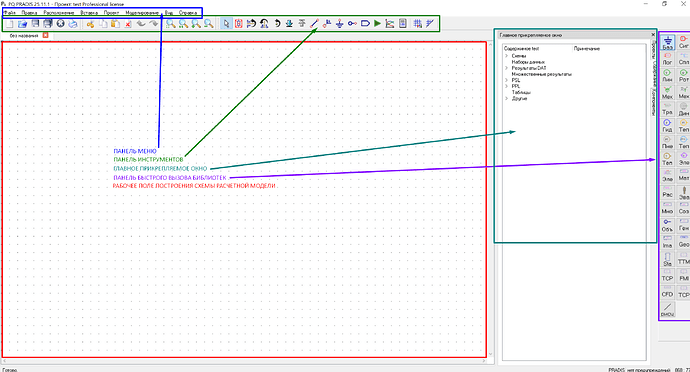690x372 pixels.
Task: Choose the red diagonal line connection tool
Action: click(x=314, y=23)
